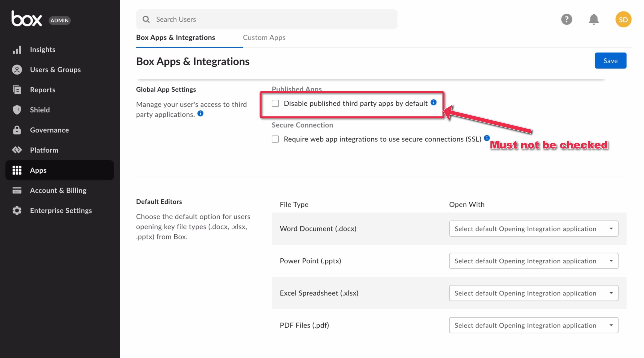644x358 pixels.
Task: Click the File Type column header
Action: (x=294, y=205)
